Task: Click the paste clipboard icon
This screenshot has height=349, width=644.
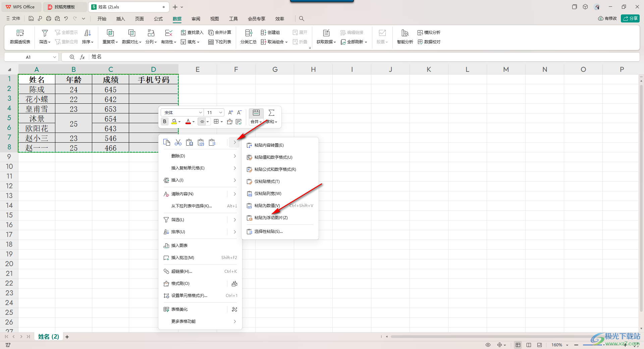Action: (190, 142)
